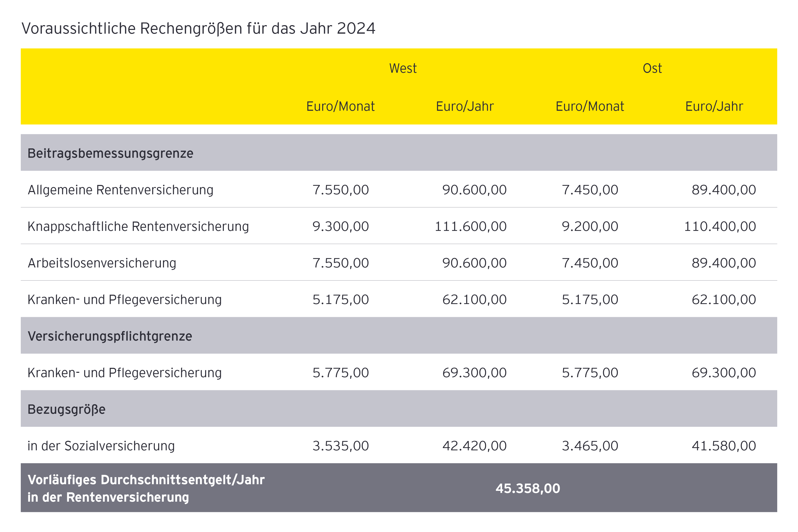Screen dimensions: 798x532
Task: Click the value 3.465,00
Action: coord(590,446)
